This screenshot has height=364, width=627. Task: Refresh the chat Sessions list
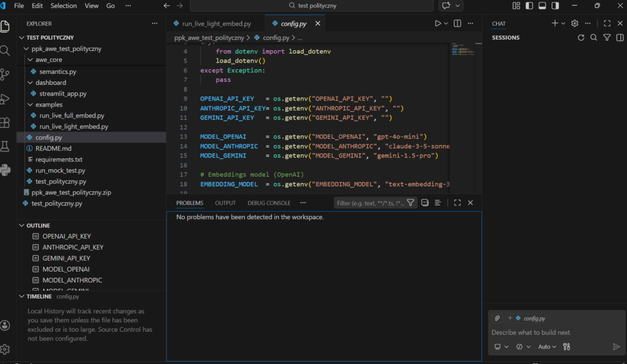pos(581,38)
